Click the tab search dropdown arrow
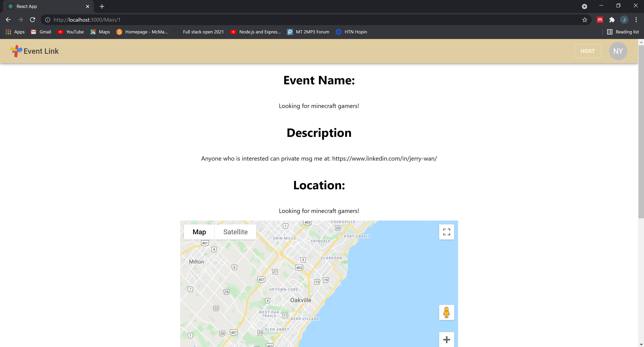 click(584, 7)
